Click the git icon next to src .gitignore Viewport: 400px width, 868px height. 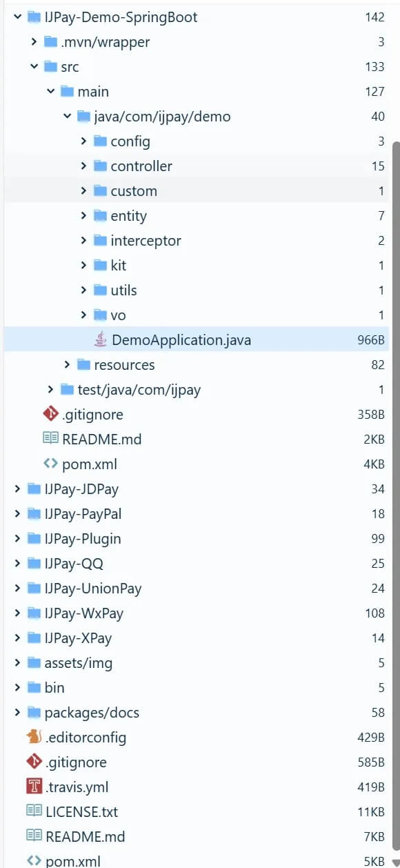pyautogui.click(x=51, y=414)
